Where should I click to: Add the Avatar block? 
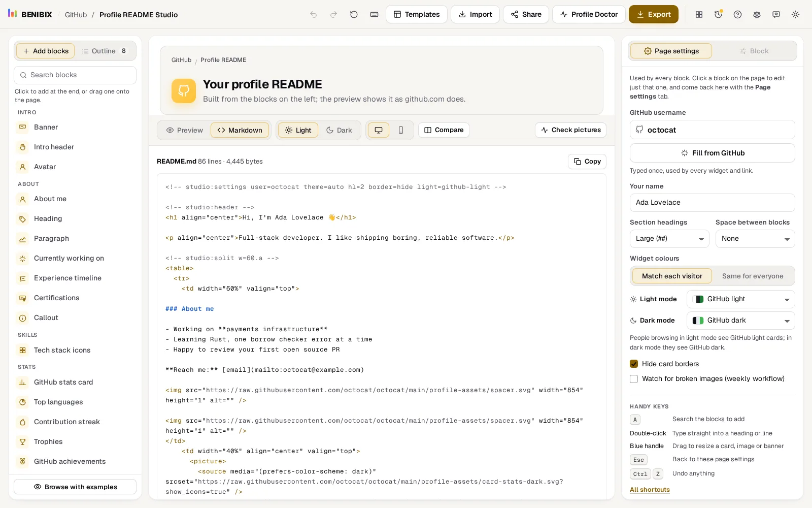tap(75, 167)
